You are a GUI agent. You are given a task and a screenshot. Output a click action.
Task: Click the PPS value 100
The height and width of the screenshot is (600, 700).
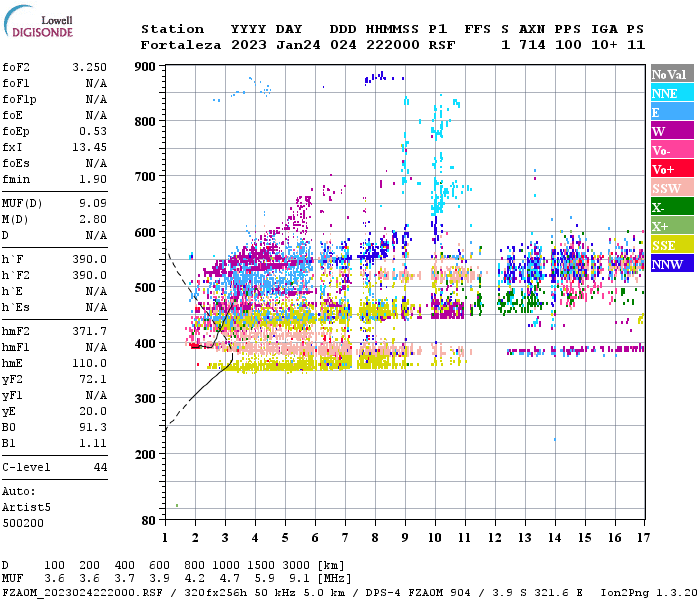568,45
